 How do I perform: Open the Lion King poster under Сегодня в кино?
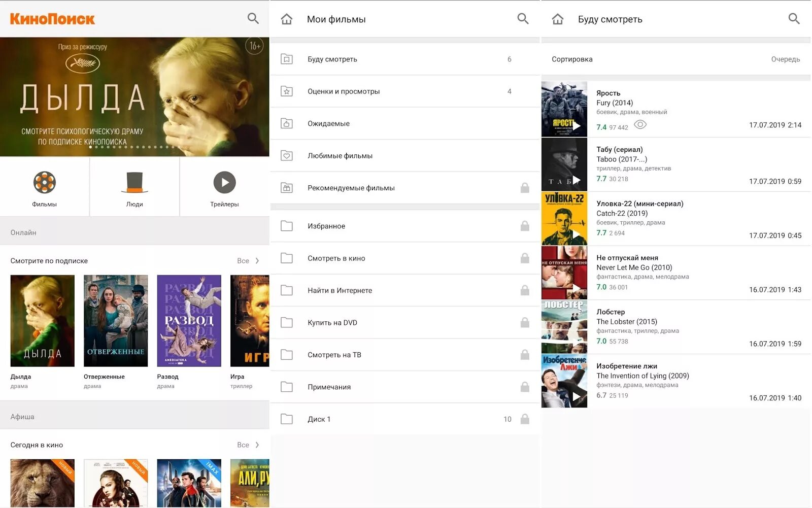43,483
